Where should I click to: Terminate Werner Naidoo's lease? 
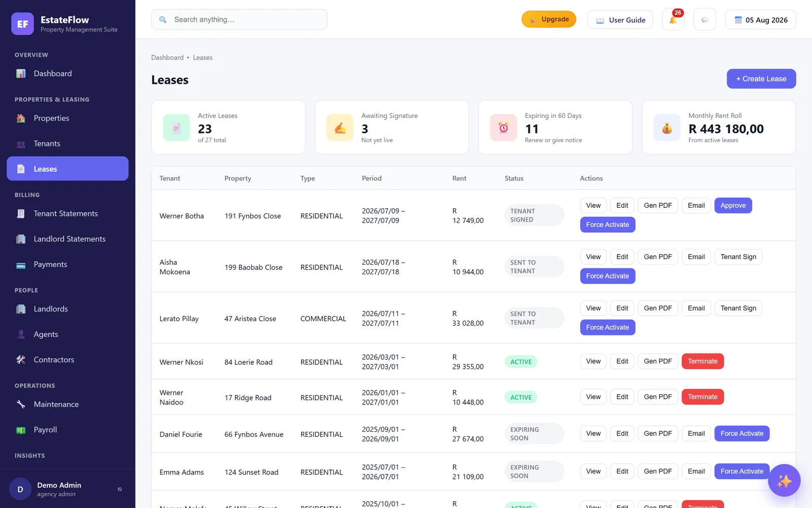point(702,397)
